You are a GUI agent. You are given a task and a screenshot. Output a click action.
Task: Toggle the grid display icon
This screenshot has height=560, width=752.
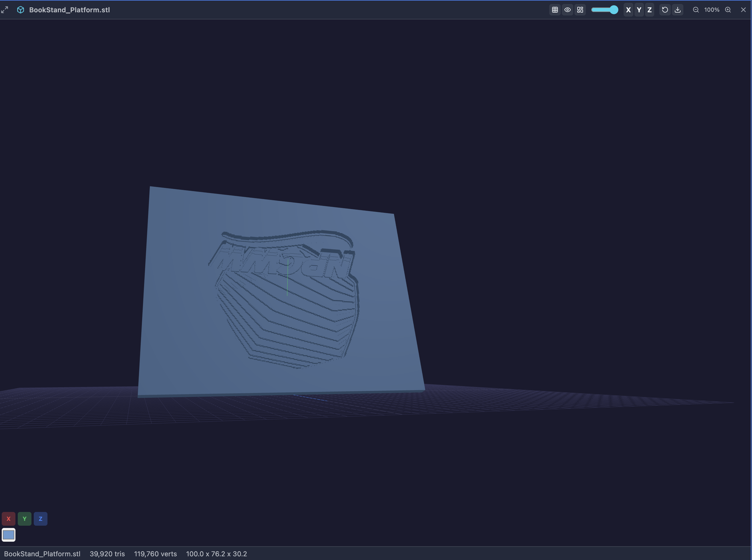(x=555, y=10)
